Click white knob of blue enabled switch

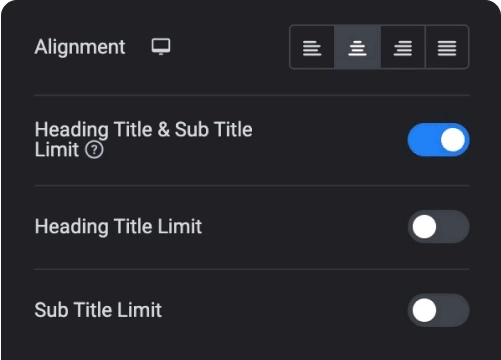[453, 140]
